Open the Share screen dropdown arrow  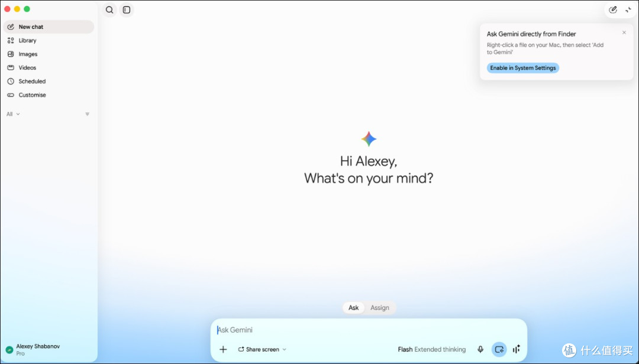pos(285,349)
